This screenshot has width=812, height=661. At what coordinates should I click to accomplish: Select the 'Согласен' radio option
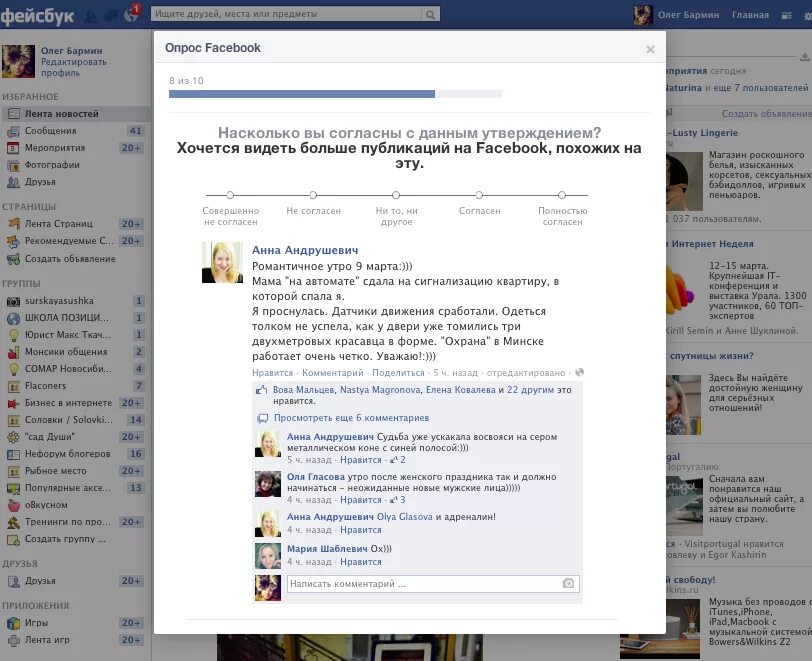pyautogui.click(x=479, y=195)
